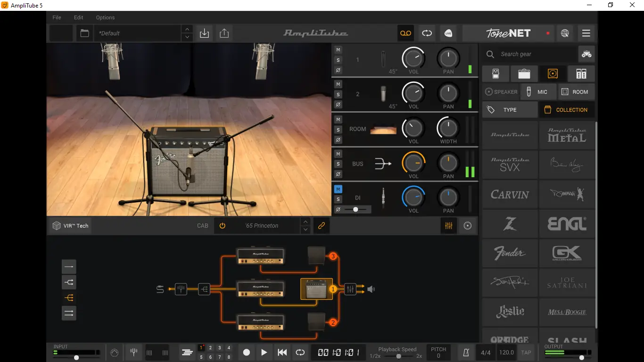The height and width of the screenshot is (362, 644).
Task: Unmute the DI channel
Action: coord(338,189)
